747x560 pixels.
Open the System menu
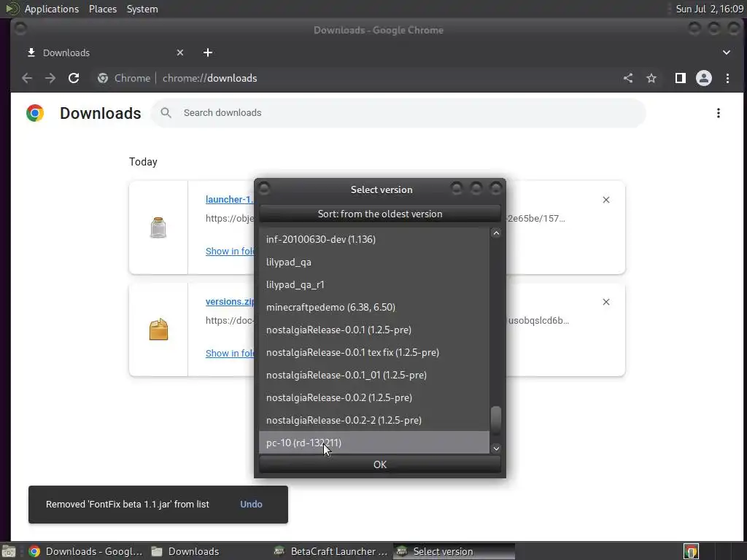[x=142, y=9]
